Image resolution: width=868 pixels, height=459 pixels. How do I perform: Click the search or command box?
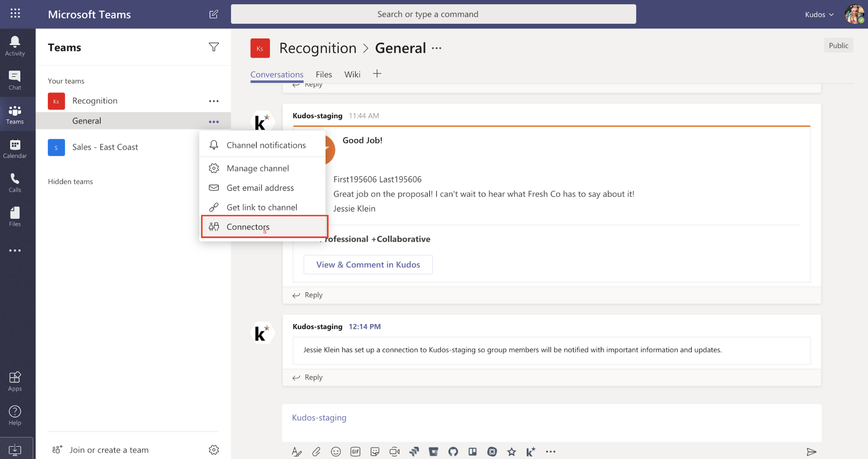pos(433,14)
